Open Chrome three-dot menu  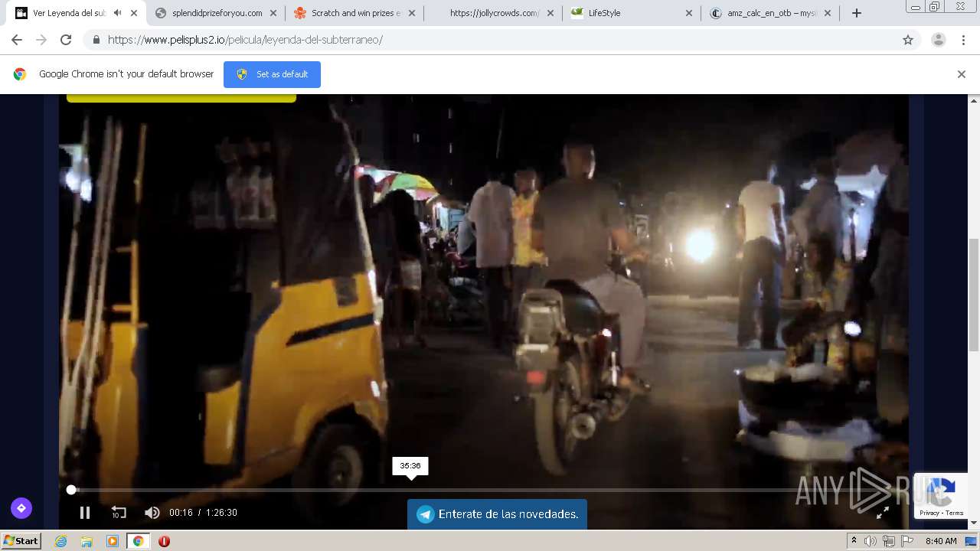(964, 40)
